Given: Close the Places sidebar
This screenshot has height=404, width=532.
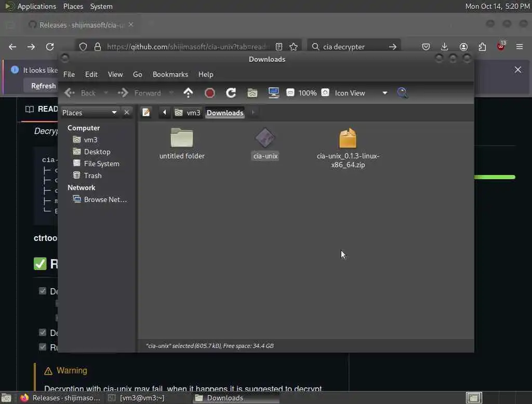Looking at the screenshot, I should (127, 112).
